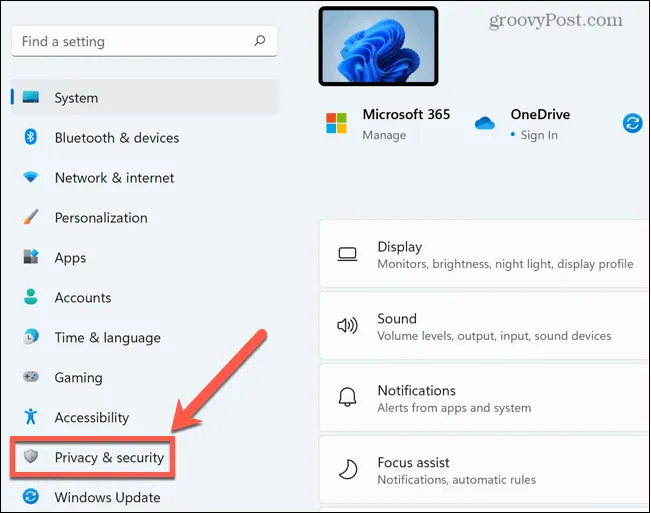Click the Windows Update sync icon in sidebar
The image size is (651, 513).
[x=31, y=496]
